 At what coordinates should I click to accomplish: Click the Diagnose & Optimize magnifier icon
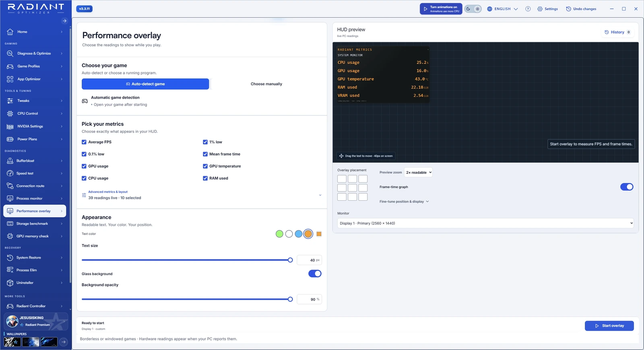(10, 53)
